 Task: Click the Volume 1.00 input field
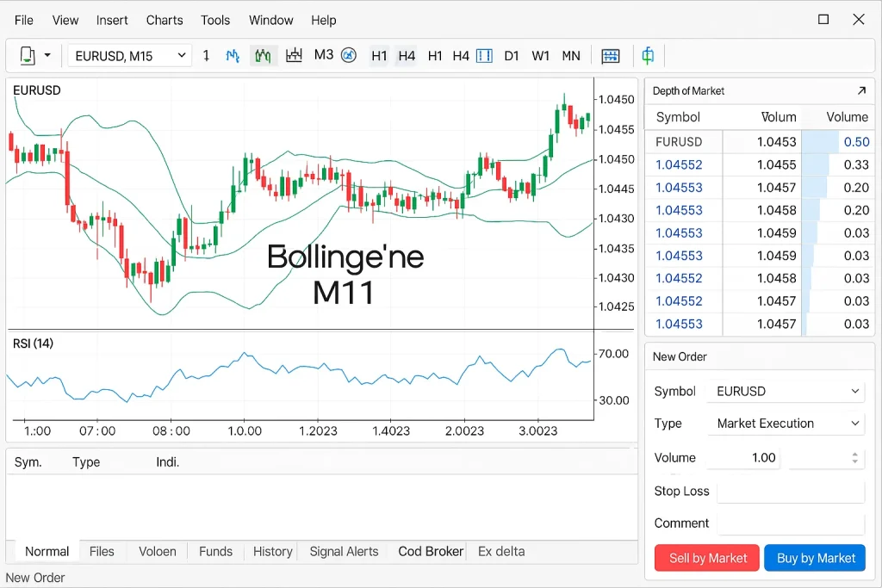coord(743,458)
